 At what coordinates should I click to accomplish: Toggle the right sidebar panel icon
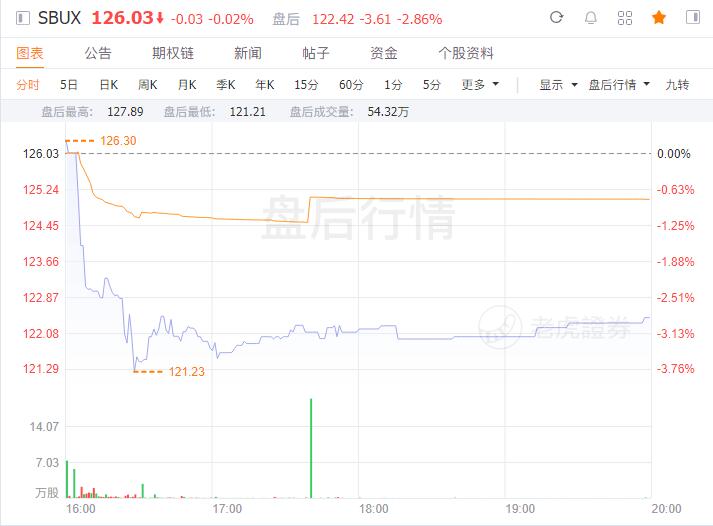click(x=693, y=17)
